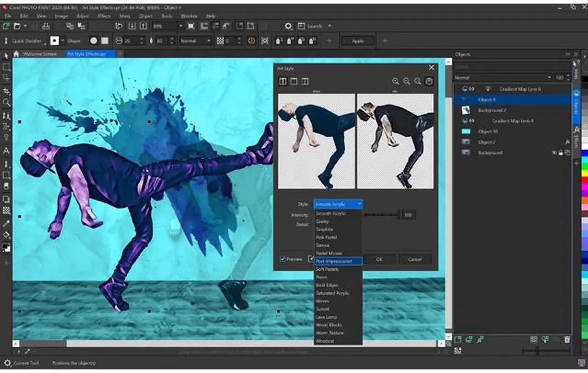Click the Home icon beside Welcome Screen tab
Viewport: 588px width, 373px height.
tap(17, 54)
